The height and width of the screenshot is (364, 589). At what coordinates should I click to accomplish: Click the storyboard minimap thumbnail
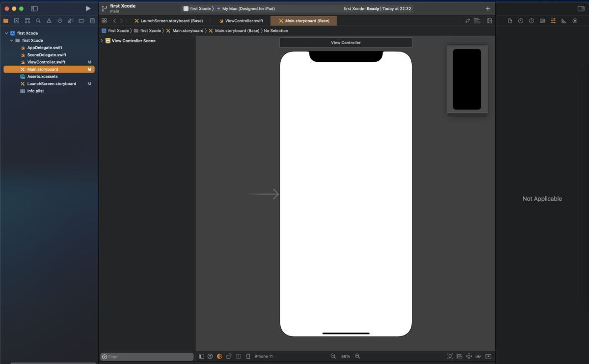click(x=467, y=79)
